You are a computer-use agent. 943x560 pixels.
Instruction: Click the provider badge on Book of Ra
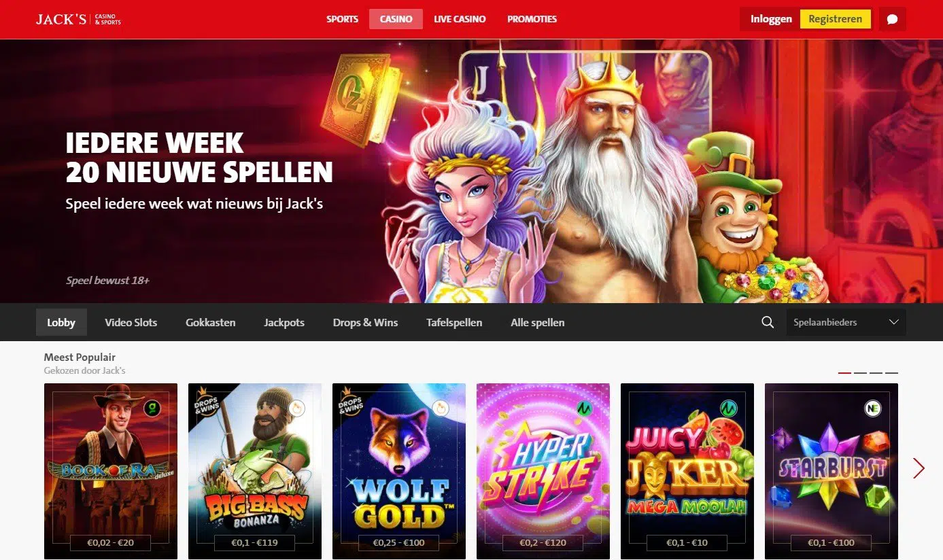152,408
